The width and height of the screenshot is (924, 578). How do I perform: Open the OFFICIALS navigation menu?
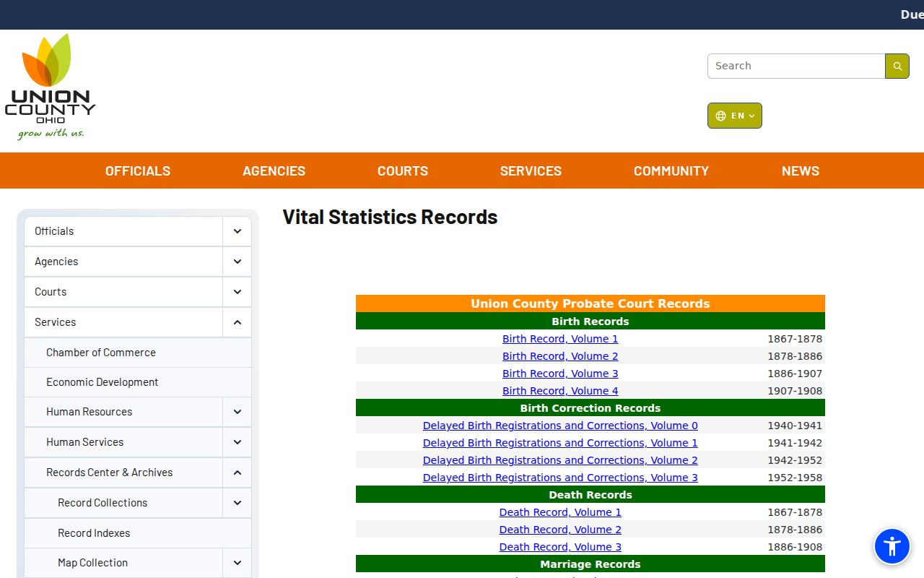pyautogui.click(x=138, y=171)
